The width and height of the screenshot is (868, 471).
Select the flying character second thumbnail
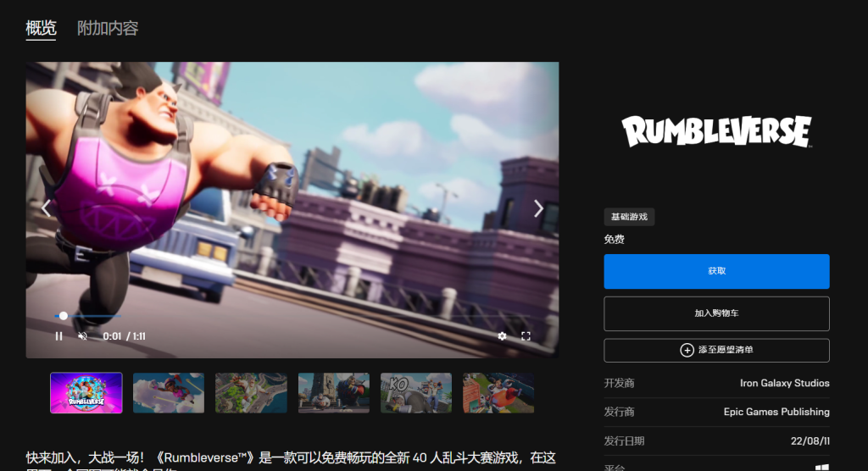tap(169, 392)
